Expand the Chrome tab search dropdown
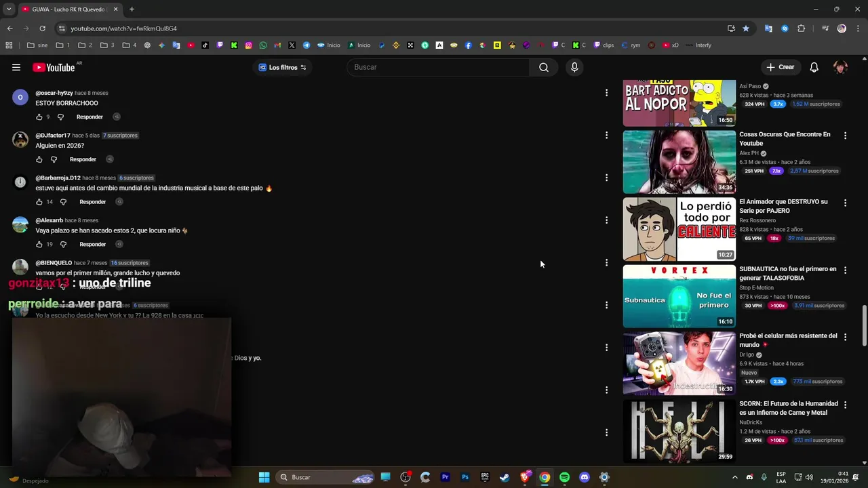Image resolution: width=868 pixels, height=488 pixels. [9, 9]
